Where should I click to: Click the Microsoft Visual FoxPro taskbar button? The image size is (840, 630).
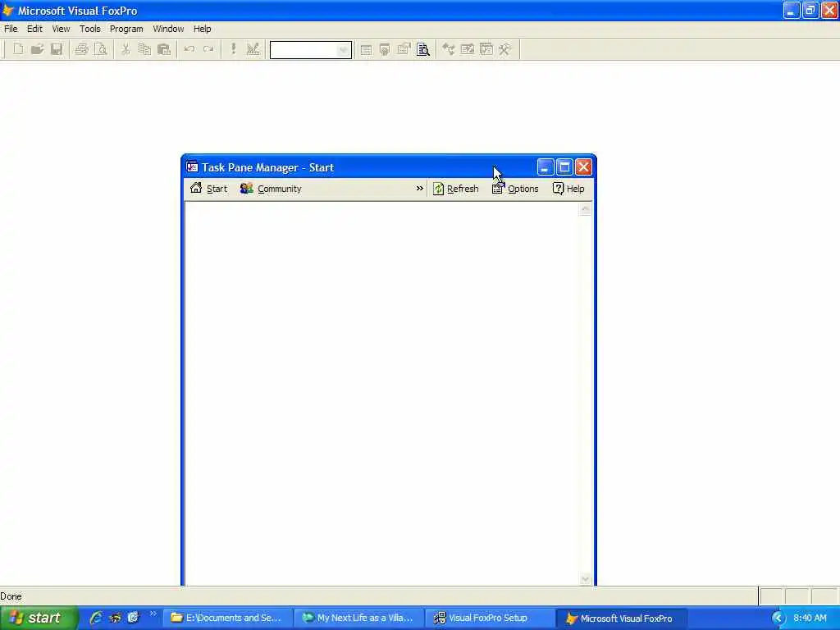tap(621, 619)
